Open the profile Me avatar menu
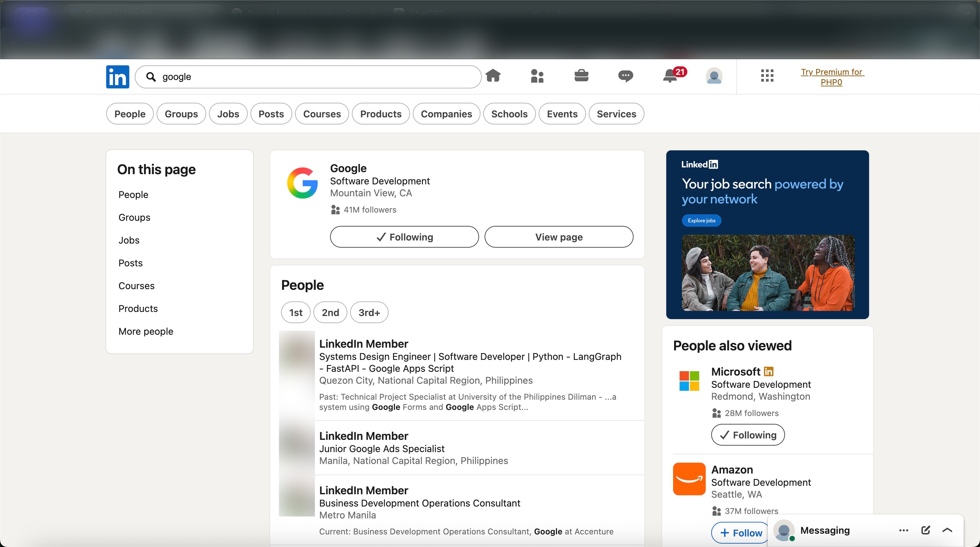 click(x=714, y=76)
